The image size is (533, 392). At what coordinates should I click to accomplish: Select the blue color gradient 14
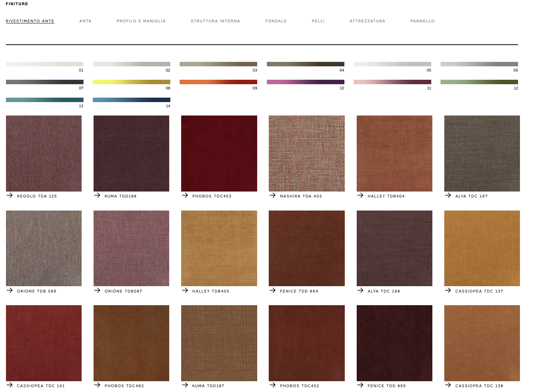click(x=132, y=100)
